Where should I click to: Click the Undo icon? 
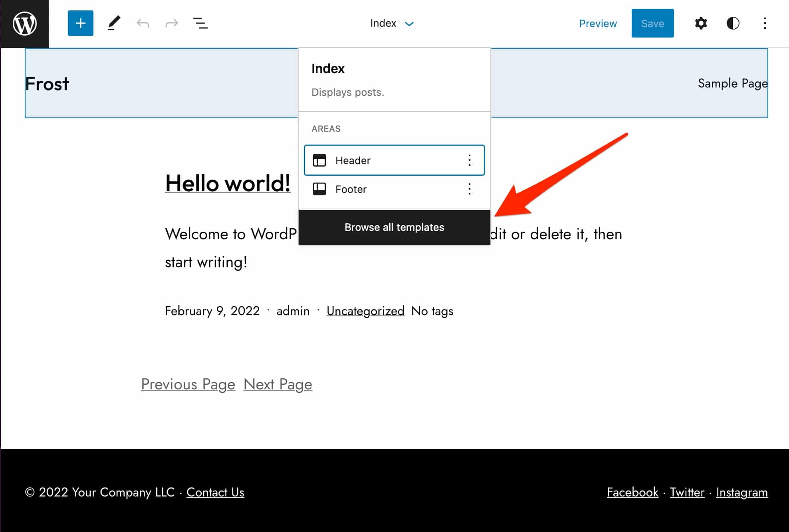[143, 23]
